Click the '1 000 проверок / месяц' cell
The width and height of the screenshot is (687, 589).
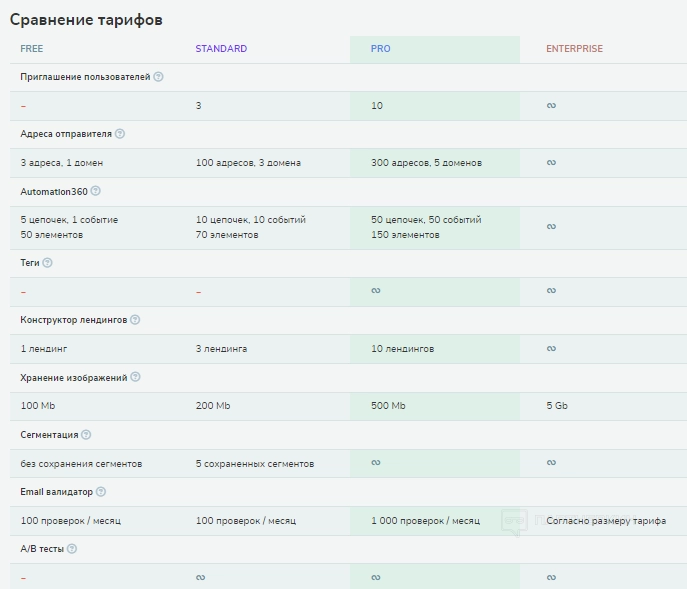425,521
